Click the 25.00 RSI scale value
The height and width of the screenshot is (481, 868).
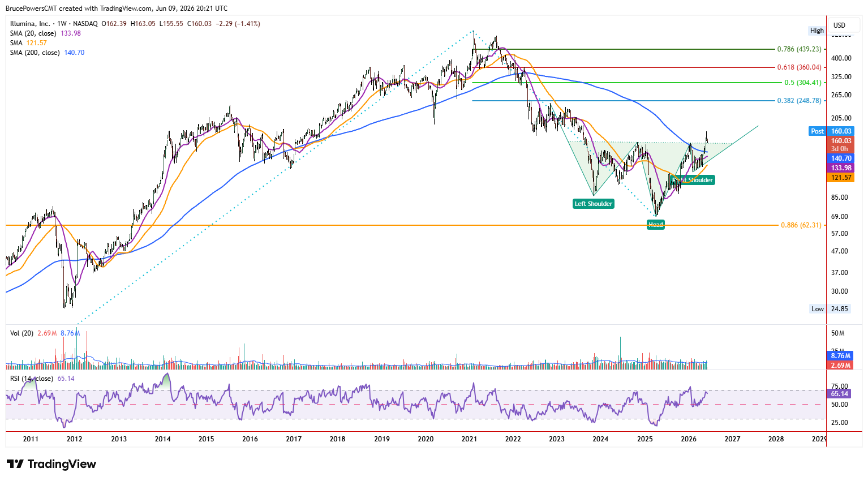pyautogui.click(x=840, y=423)
